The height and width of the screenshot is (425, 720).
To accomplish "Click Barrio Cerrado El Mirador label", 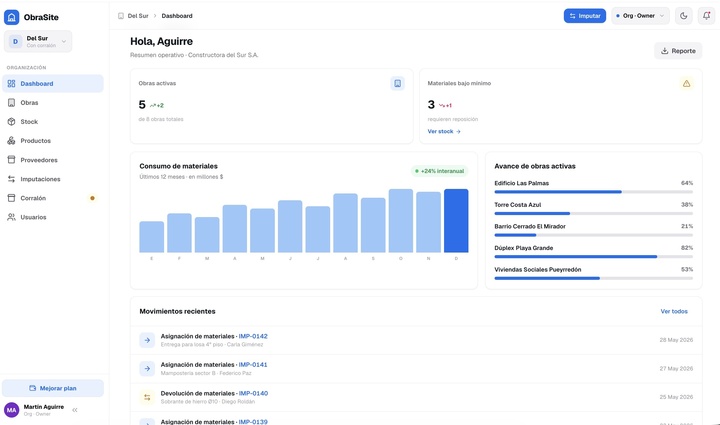I will click(x=530, y=226).
